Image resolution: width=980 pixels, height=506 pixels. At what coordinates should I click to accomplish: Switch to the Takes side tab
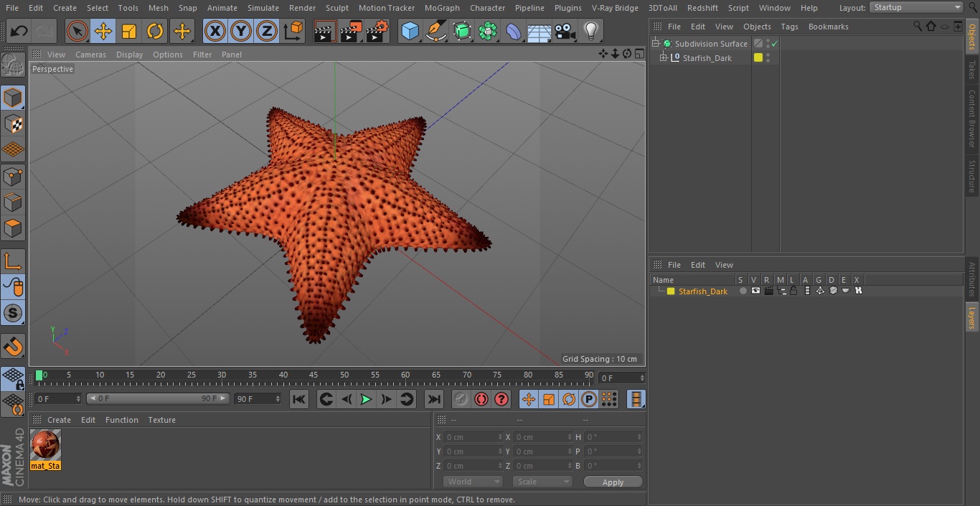tap(972, 70)
